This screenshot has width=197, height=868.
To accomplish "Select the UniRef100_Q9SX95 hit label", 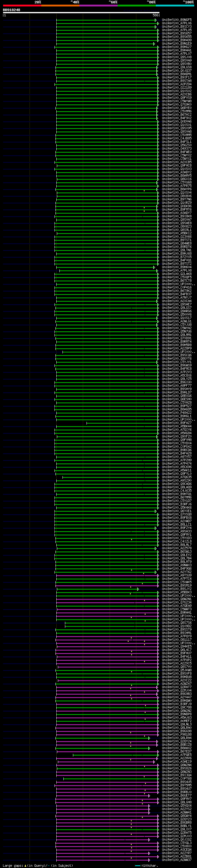I will (177, 128).
